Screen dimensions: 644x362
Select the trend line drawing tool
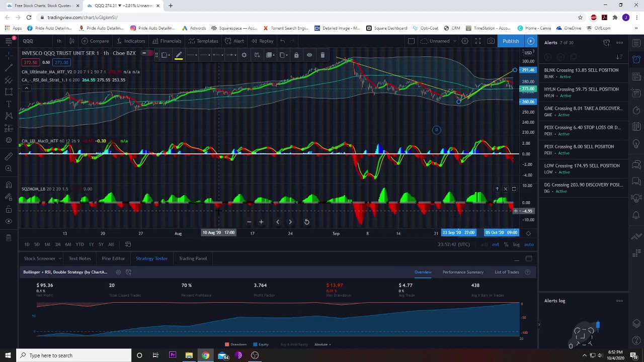pos(9,67)
